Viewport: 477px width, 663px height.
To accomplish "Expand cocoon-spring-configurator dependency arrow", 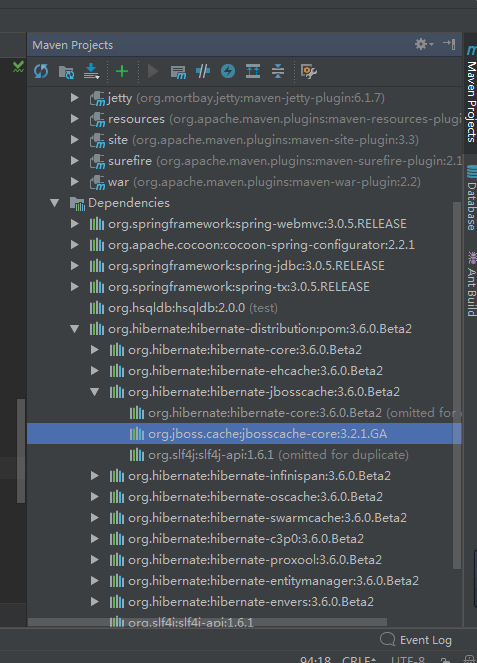I will click(75, 245).
